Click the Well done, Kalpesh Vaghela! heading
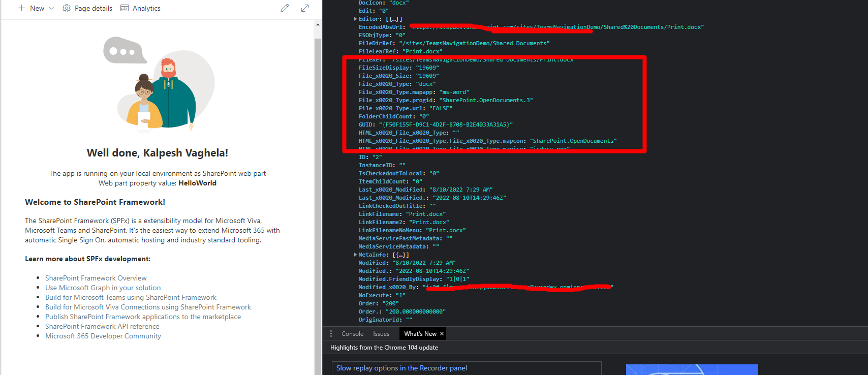This screenshot has height=375, width=868. (x=158, y=153)
